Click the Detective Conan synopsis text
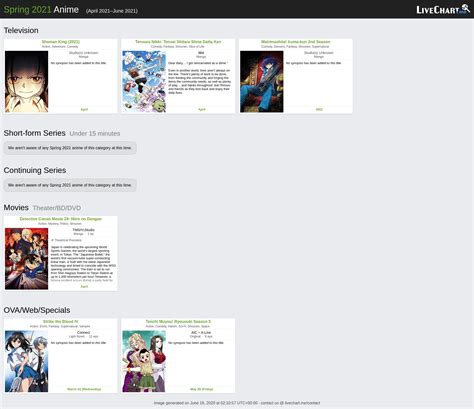The width and height of the screenshot is (474, 409). point(83,264)
